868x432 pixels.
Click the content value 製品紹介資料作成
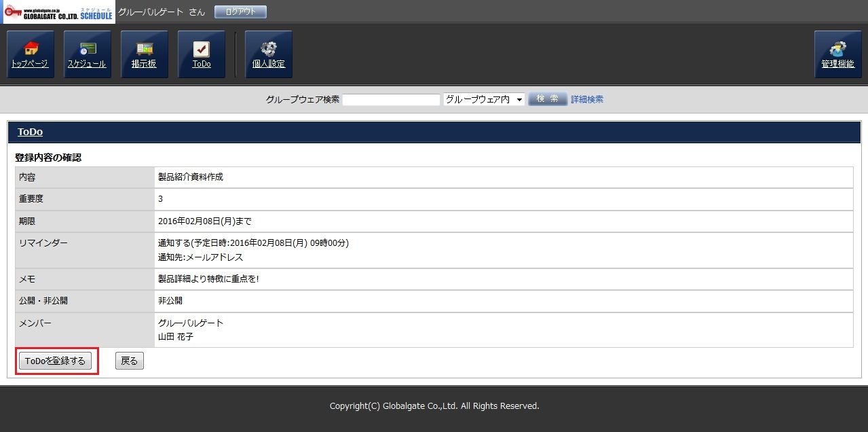191,177
